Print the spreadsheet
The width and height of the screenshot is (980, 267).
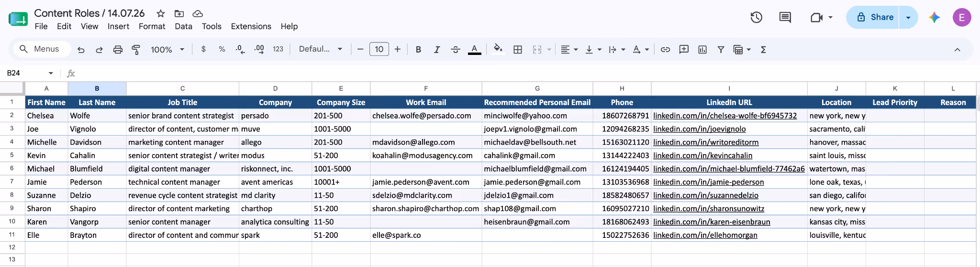coord(118,49)
